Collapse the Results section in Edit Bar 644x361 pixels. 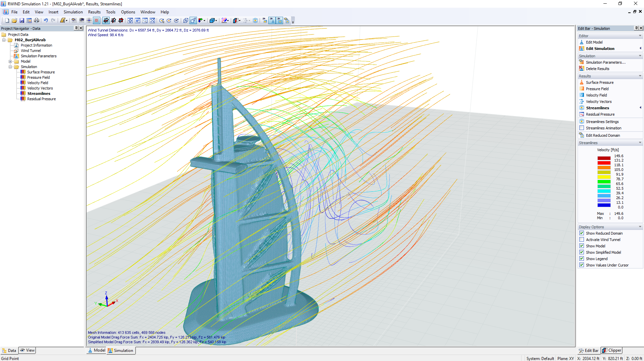coord(640,76)
